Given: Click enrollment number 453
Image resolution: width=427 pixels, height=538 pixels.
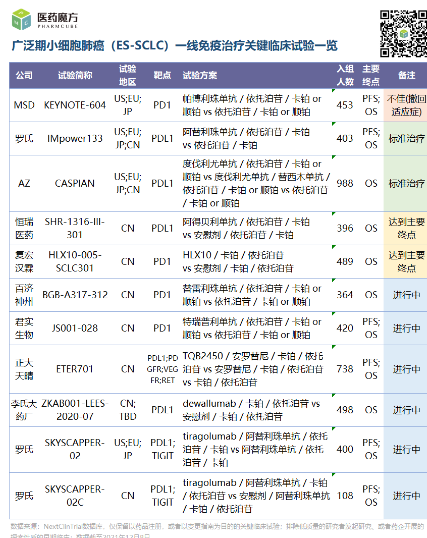Looking at the screenshot, I should (x=345, y=105).
